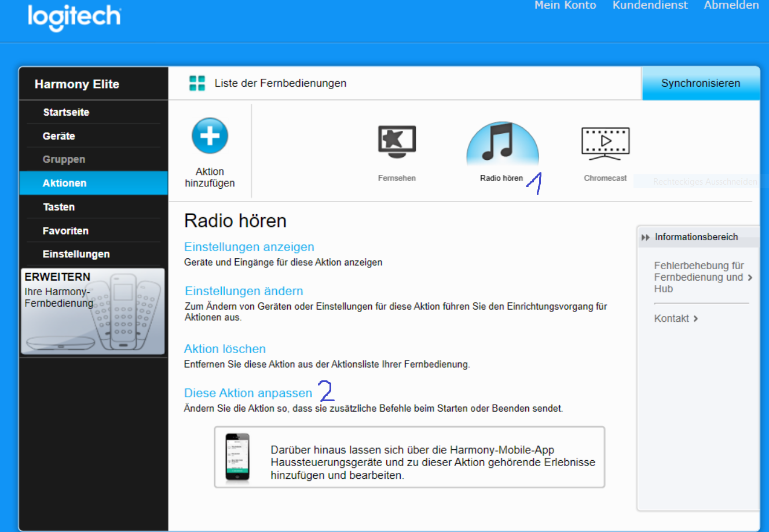Click the blue plus Aktion hinzufügen icon
Screen dimensions: 769x532
tap(210, 136)
